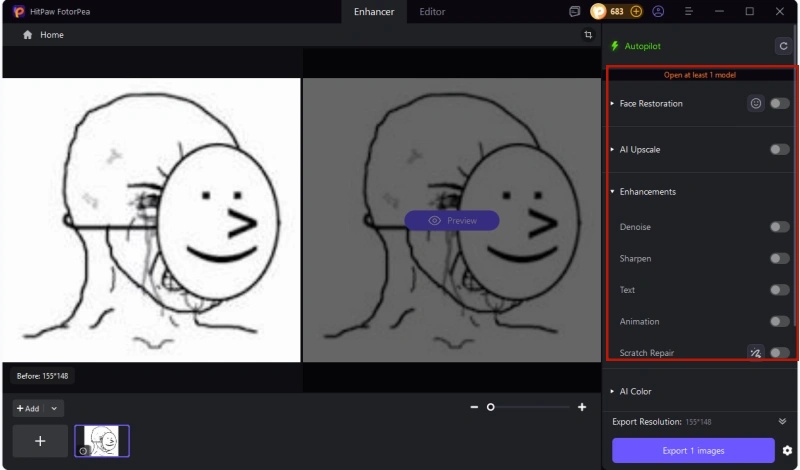Open the feedback message icon

574,11
